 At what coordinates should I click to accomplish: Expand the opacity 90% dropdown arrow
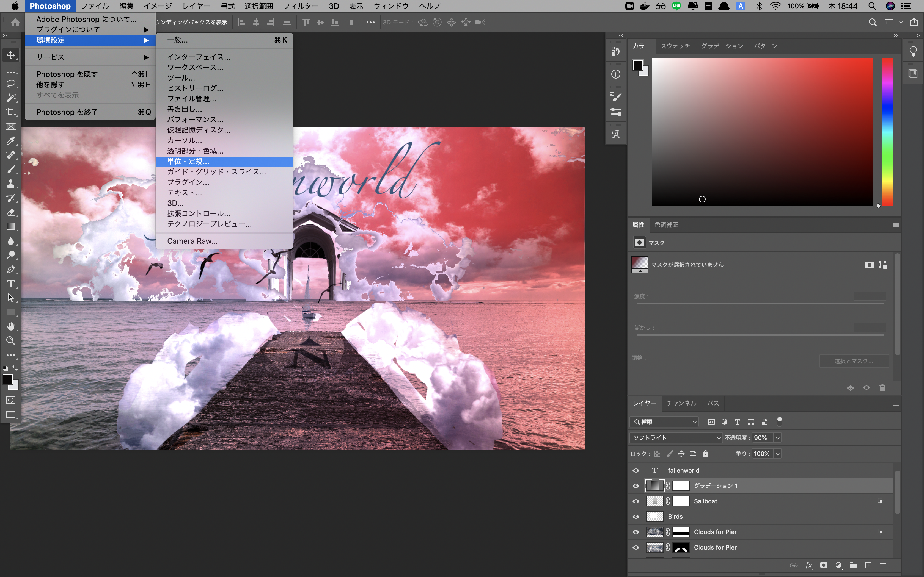tap(777, 438)
